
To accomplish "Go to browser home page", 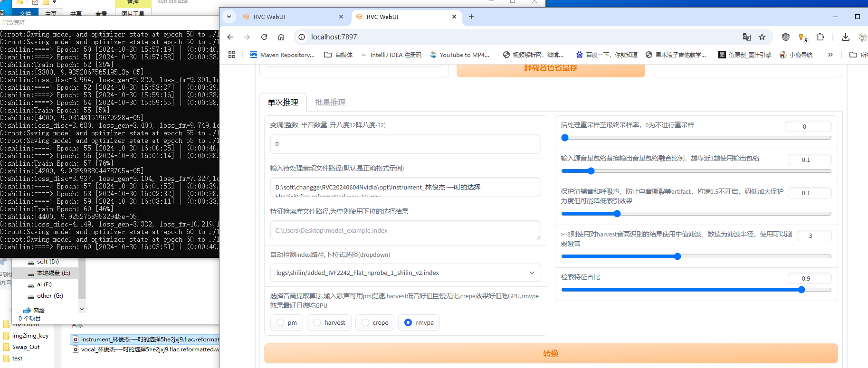I will coord(281,37).
